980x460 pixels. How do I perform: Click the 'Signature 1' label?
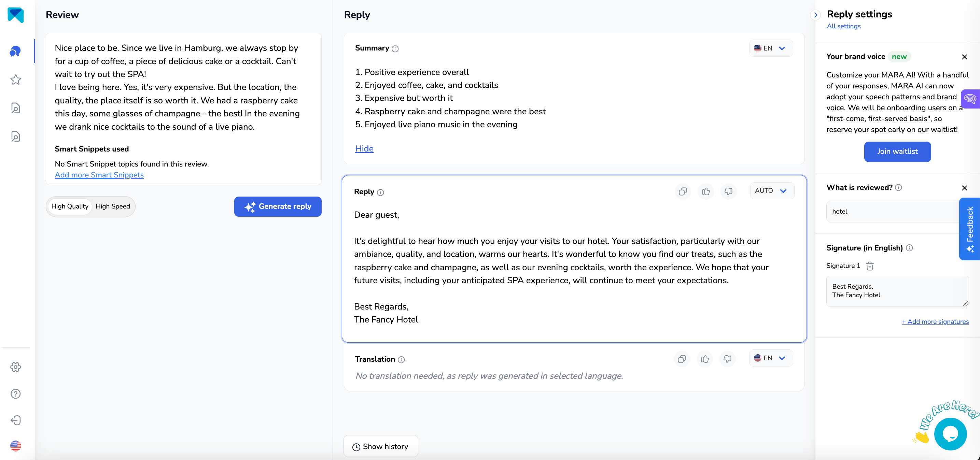point(843,266)
